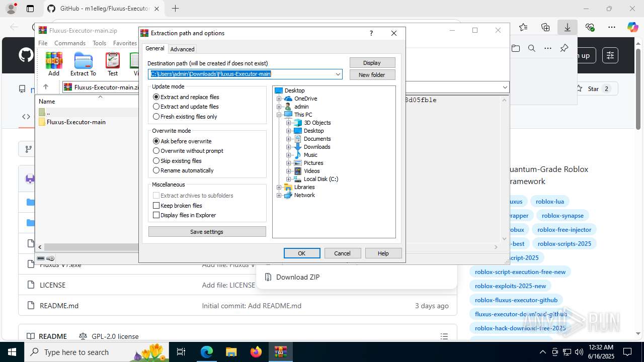Click the Save settings button
The height and width of the screenshot is (362, 644).
pos(207,232)
